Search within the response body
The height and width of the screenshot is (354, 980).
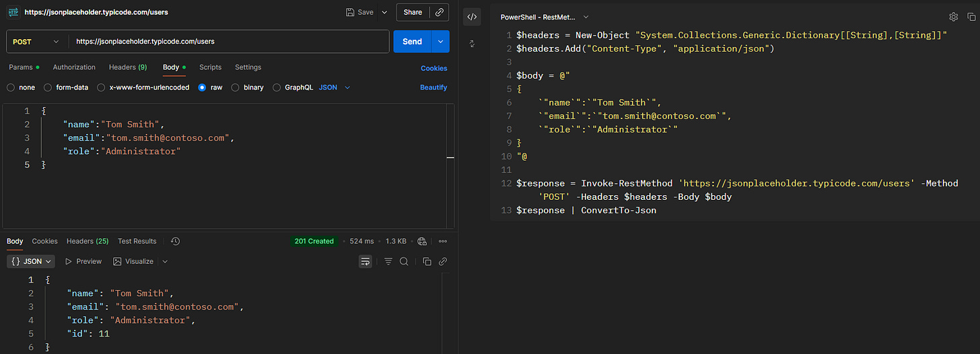404,261
